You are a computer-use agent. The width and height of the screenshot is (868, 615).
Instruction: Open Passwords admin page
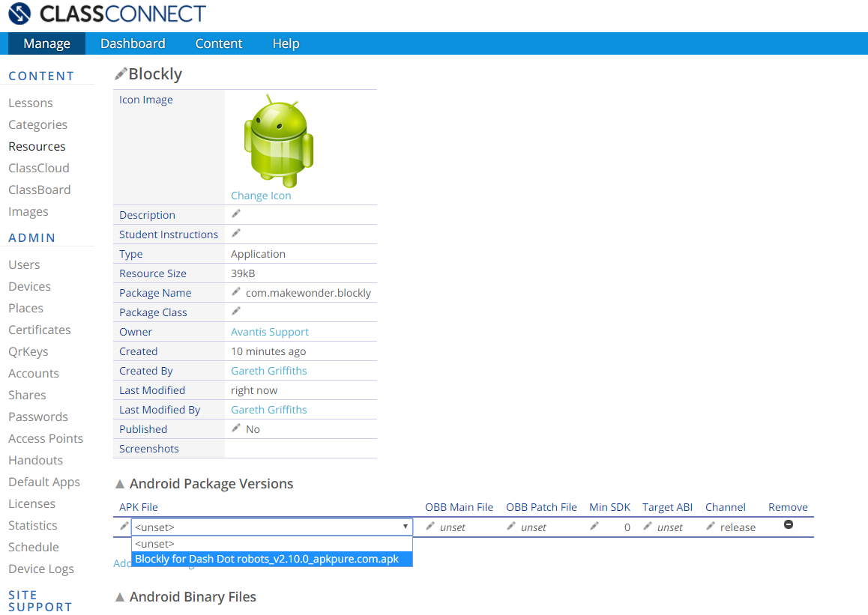point(38,416)
